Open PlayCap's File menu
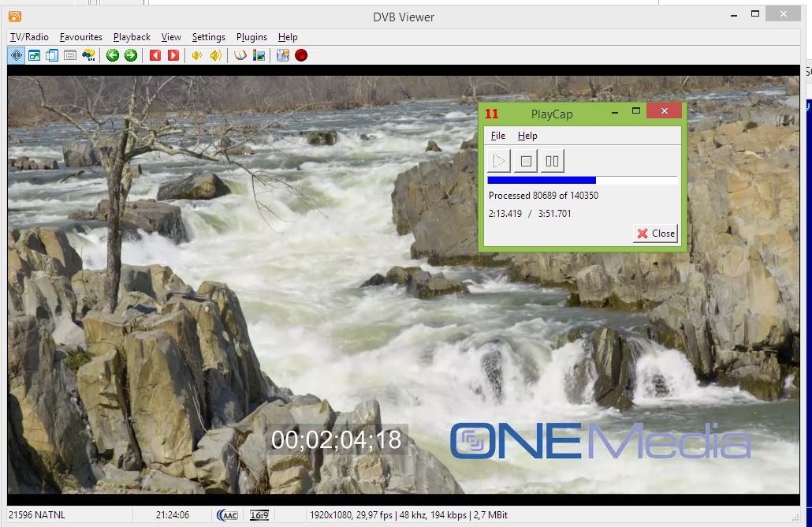The width and height of the screenshot is (812, 527). click(x=497, y=136)
